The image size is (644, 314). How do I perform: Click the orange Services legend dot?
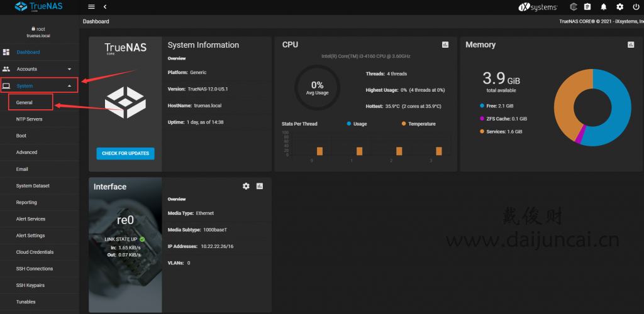pos(482,132)
